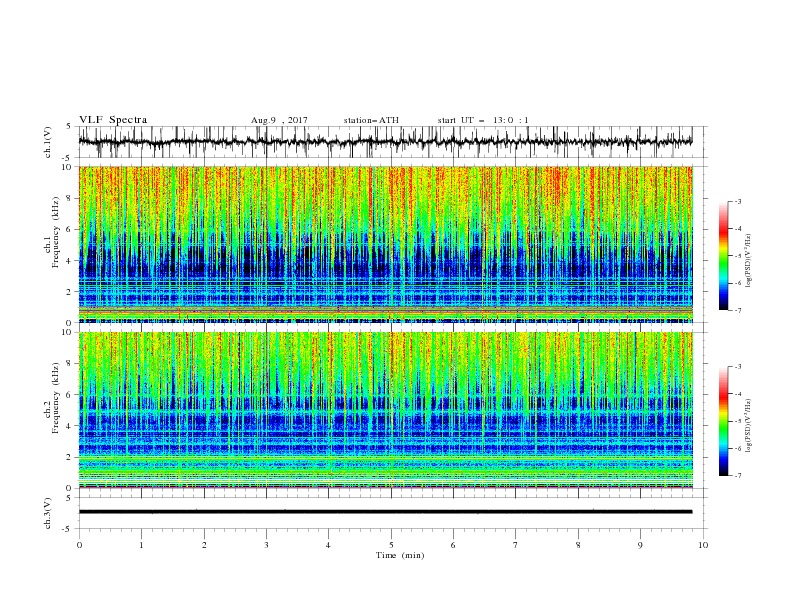Click the ch.1 PSD color scale bar
Screen dimensions: 792x612
(723, 256)
